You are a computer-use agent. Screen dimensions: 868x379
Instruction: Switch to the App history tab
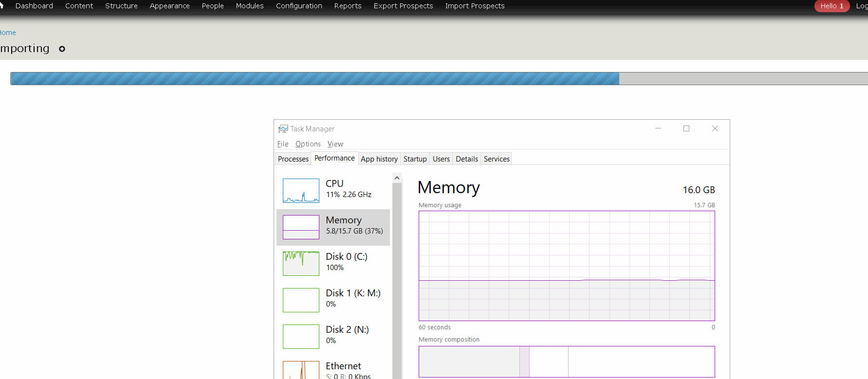coord(379,159)
